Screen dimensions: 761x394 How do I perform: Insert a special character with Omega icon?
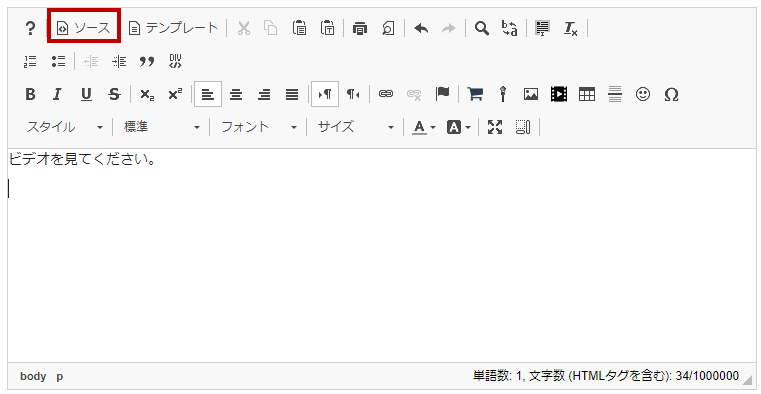[671, 94]
